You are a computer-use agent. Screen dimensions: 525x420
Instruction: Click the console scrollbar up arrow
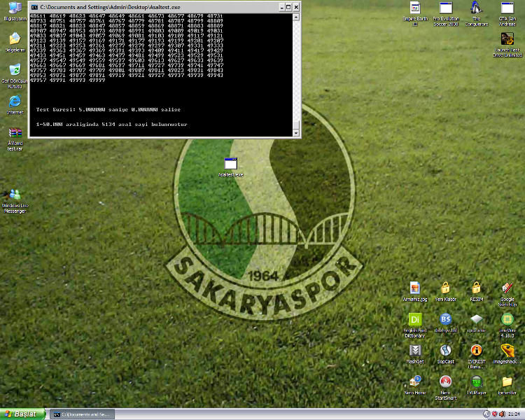point(296,17)
